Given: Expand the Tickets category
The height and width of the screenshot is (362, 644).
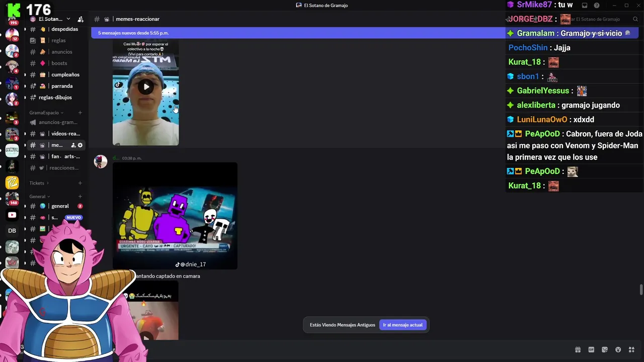Looking at the screenshot, I should click(x=39, y=183).
